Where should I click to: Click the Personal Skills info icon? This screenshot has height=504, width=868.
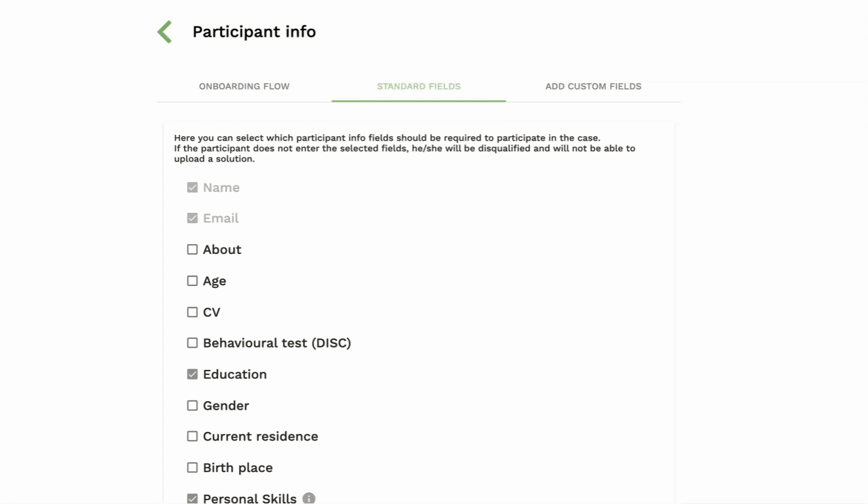click(309, 498)
